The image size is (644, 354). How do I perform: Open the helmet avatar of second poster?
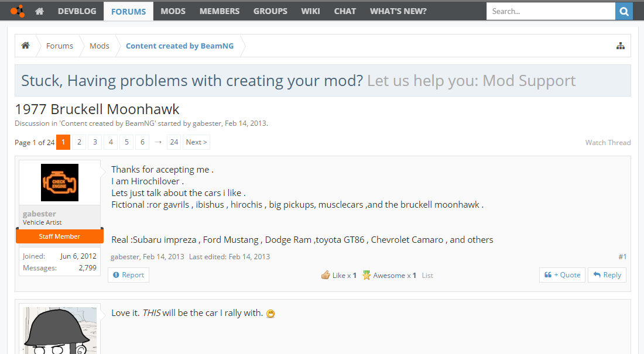click(x=60, y=331)
